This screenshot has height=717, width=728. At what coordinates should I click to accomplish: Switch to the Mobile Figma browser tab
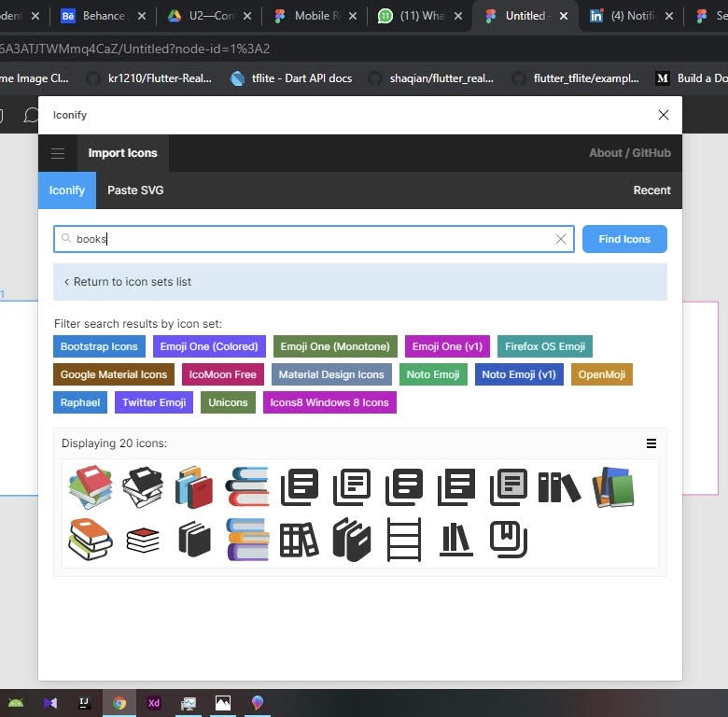pos(315,16)
